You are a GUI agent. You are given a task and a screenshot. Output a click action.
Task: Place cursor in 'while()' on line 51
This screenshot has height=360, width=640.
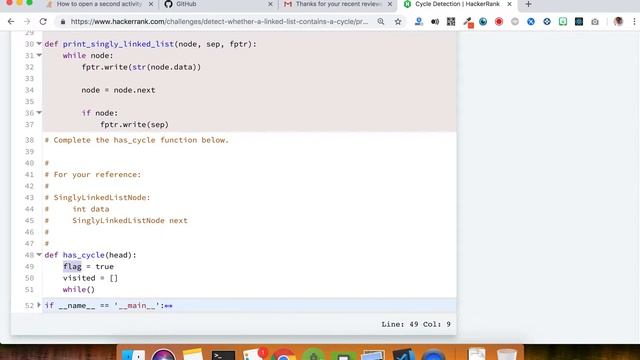pyautogui.click(x=79, y=289)
